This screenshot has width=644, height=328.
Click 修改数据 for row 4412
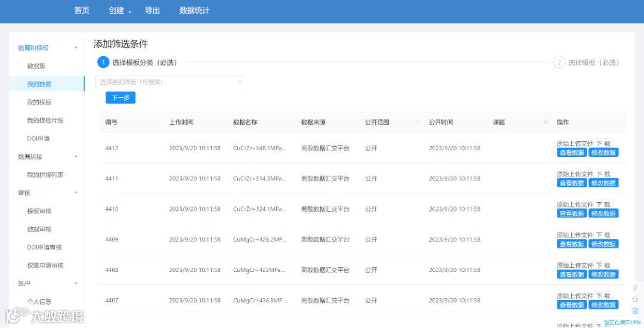[603, 152]
